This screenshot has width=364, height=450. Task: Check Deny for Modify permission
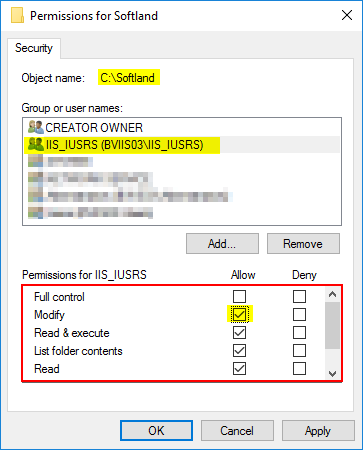(x=299, y=314)
